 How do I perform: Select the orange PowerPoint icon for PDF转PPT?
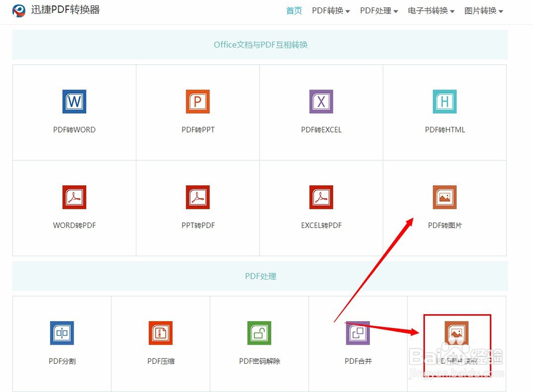[198, 101]
